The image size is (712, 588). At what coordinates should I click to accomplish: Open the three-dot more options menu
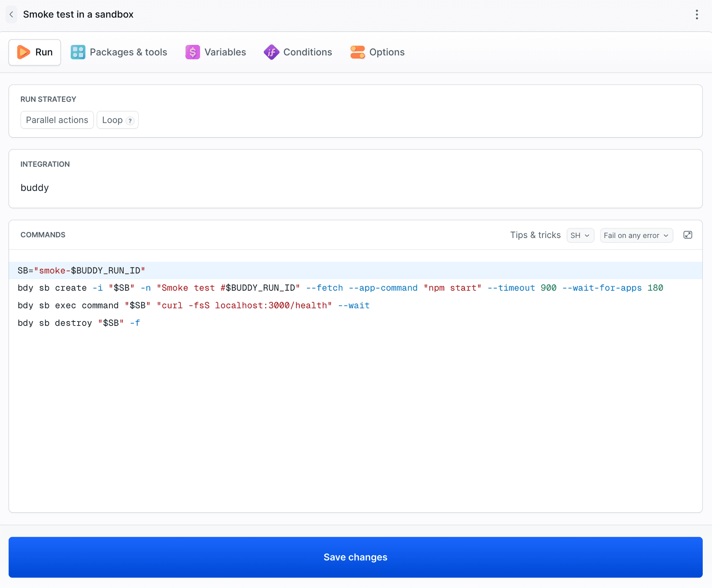pos(697,14)
